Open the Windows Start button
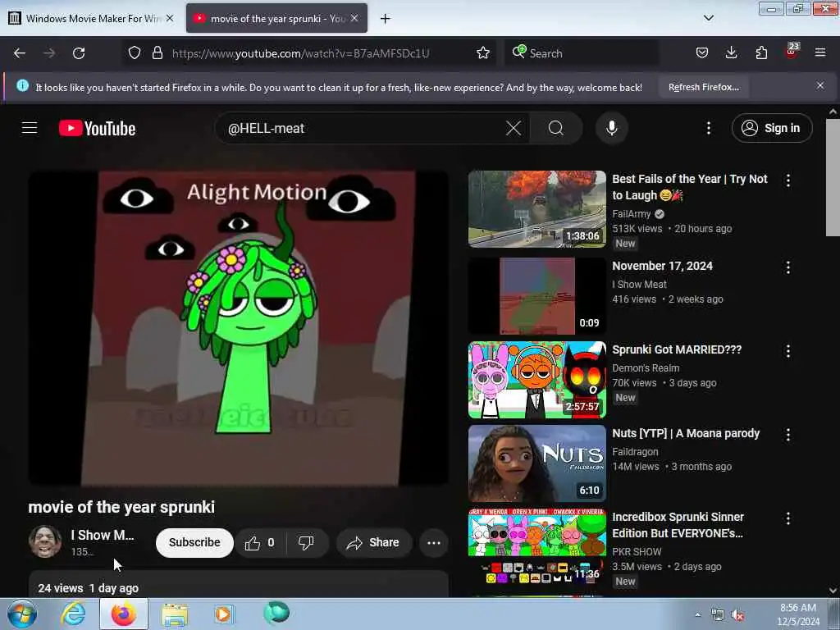This screenshot has width=840, height=630. point(21,614)
